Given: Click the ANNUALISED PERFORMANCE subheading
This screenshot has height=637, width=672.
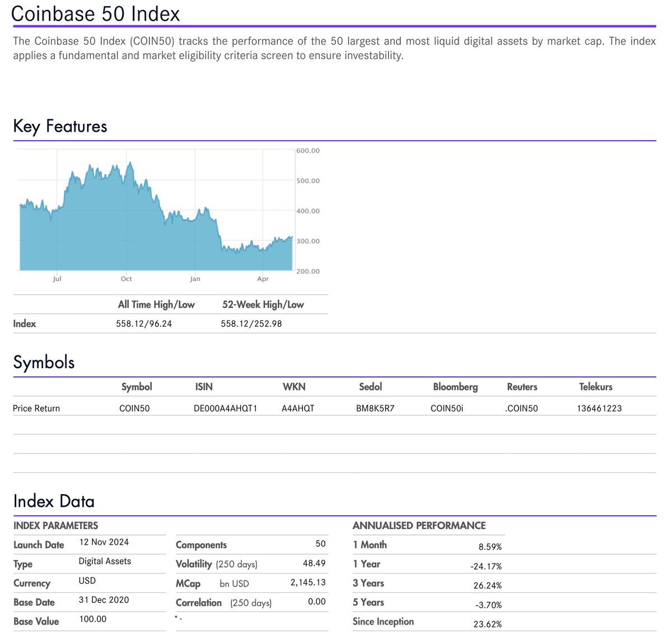Looking at the screenshot, I should tap(419, 526).
